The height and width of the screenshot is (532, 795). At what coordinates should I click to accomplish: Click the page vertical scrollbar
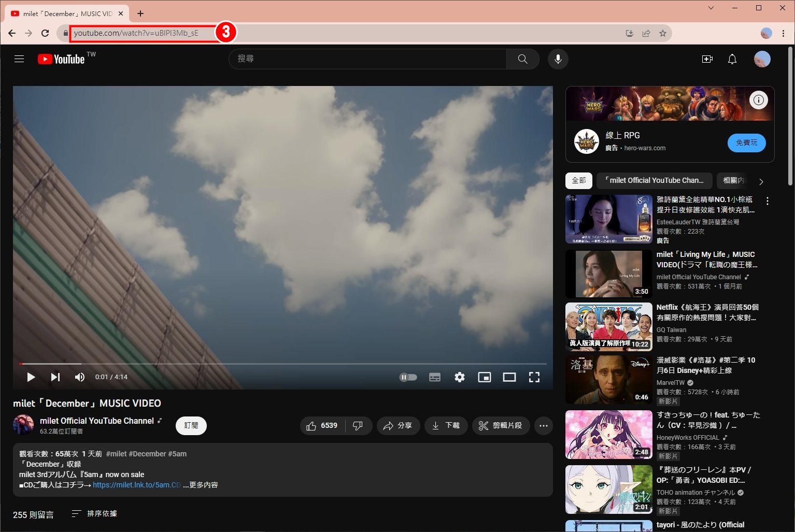(790, 117)
